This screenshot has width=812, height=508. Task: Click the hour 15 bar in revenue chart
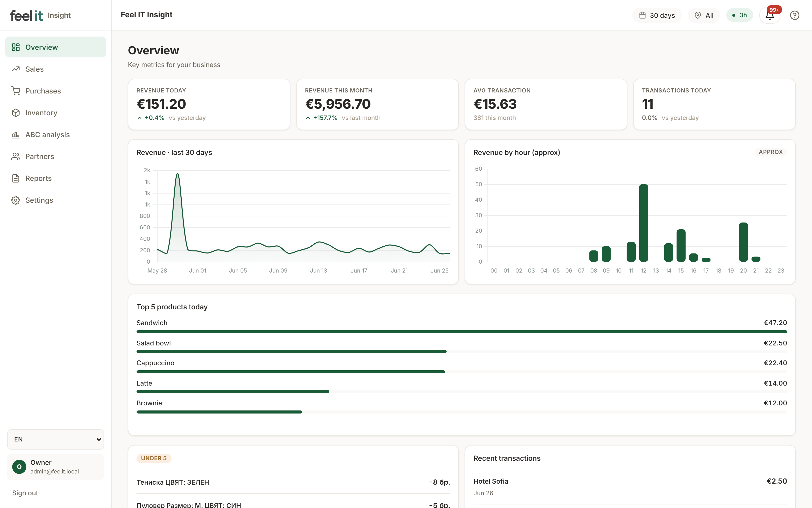pyautogui.click(x=681, y=245)
